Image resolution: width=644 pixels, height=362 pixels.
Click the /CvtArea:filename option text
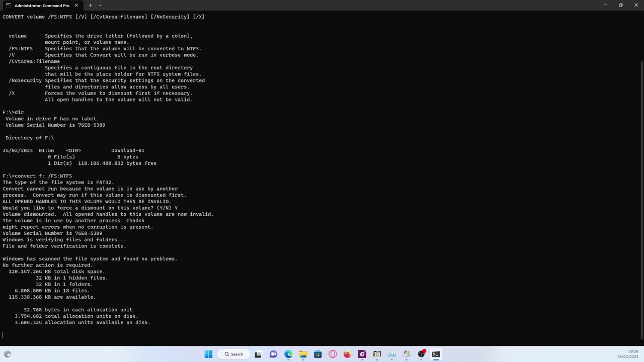(x=34, y=61)
